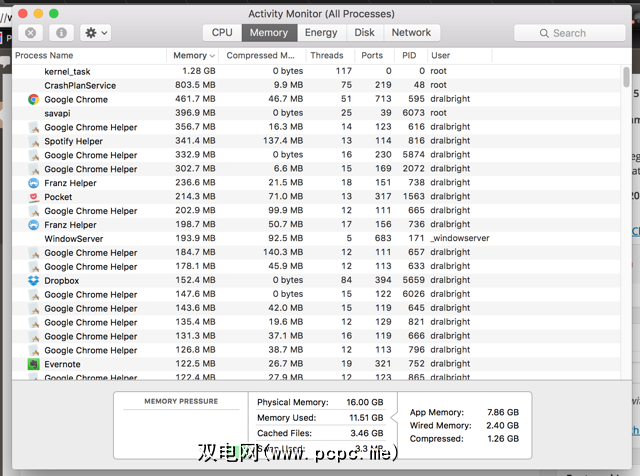The image size is (640, 476).
Task: Open the Energy tab
Action: tap(321, 33)
